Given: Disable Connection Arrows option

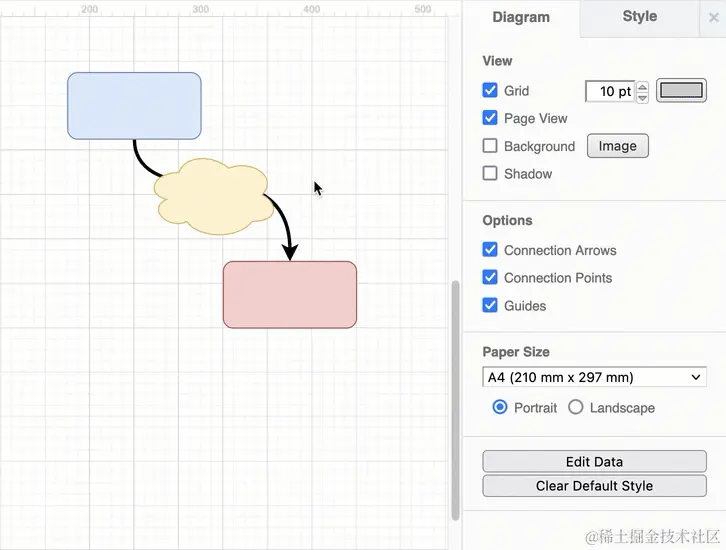Looking at the screenshot, I should 490,250.
